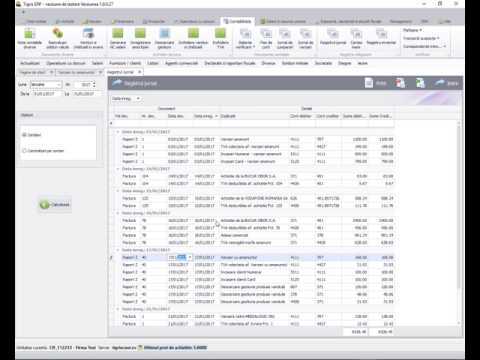Open the Luna month dropdown
Screen dimensions: 480x360
[x=59, y=85]
